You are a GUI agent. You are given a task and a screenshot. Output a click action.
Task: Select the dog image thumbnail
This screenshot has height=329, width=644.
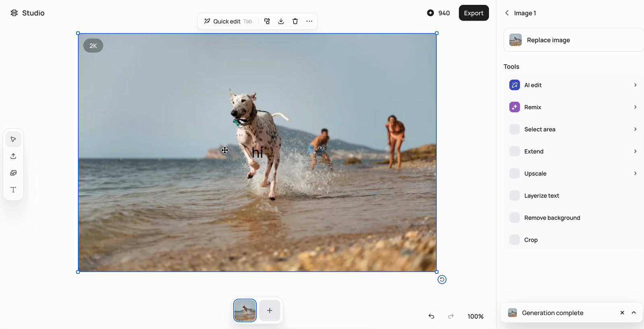point(245,310)
